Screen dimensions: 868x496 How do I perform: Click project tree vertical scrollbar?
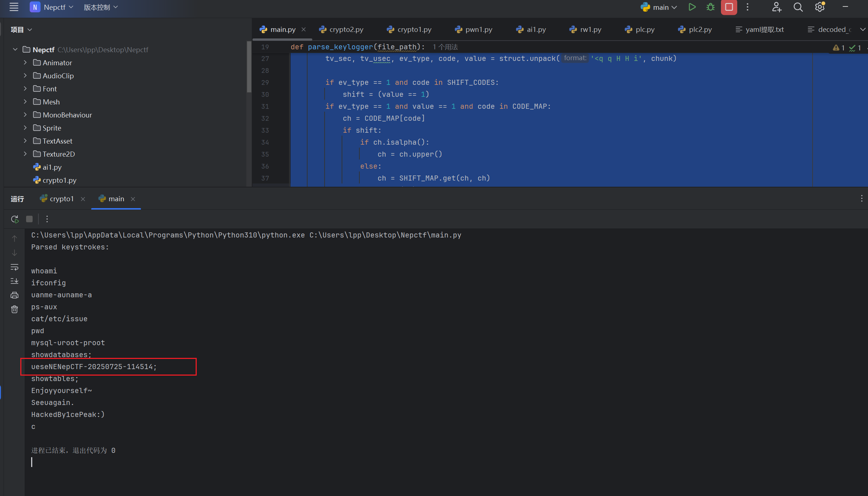pyautogui.click(x=249, y=67)
